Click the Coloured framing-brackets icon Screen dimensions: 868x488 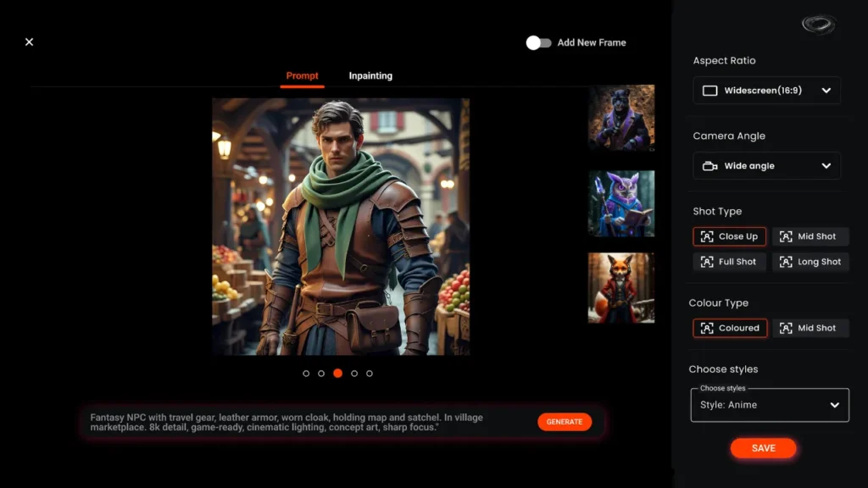pos(708,328)
